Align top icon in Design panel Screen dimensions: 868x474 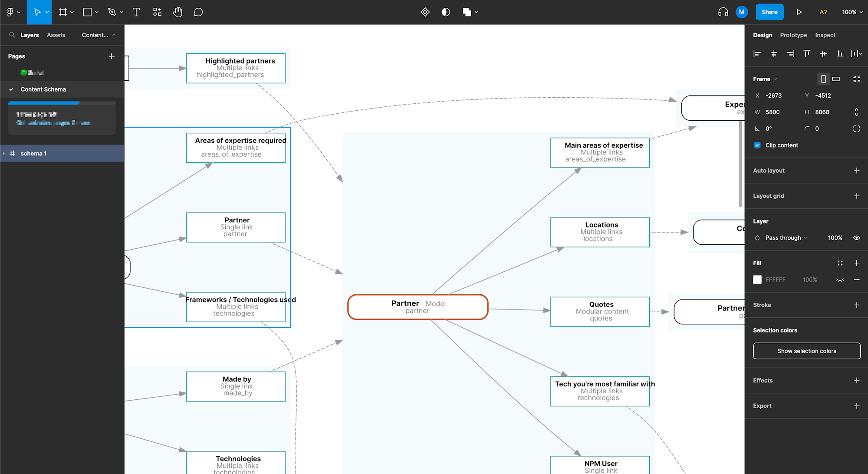807,54
